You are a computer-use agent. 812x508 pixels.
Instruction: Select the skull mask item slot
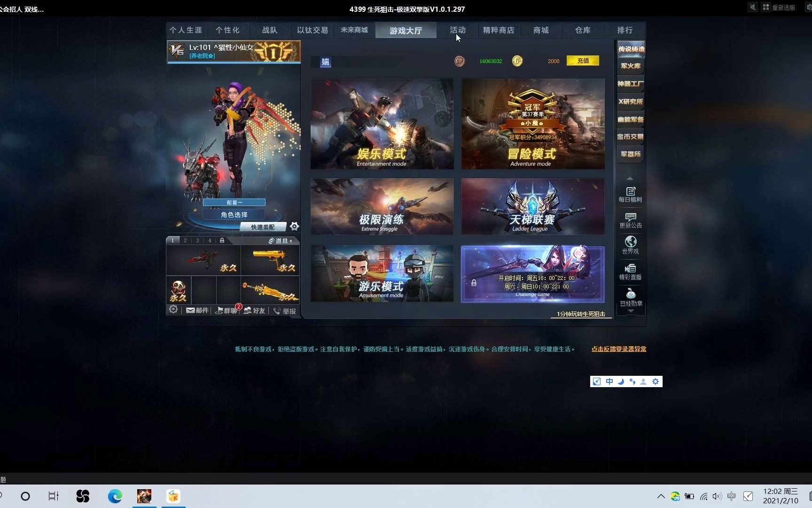pos(178,290)
